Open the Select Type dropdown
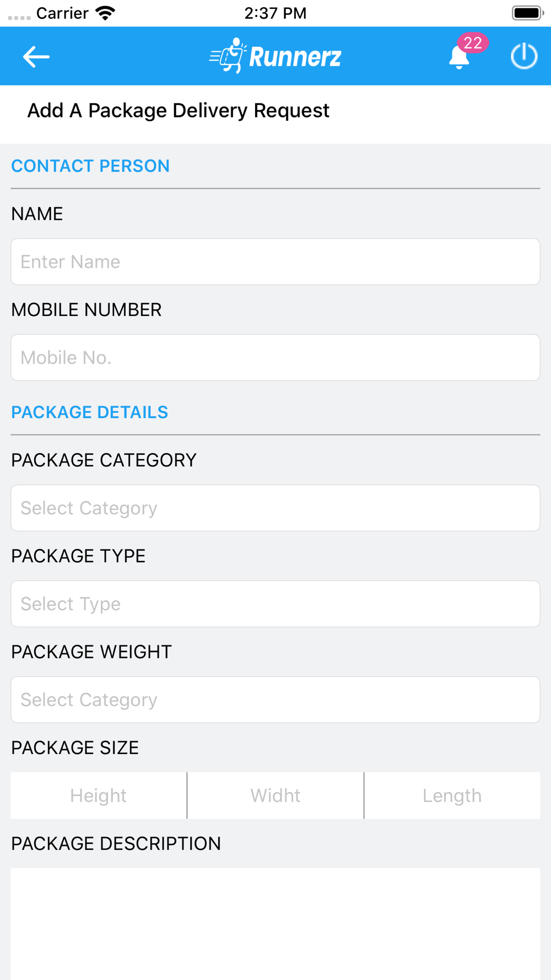The width and height of the screenshot is (551, 980). tap(275, 604)
